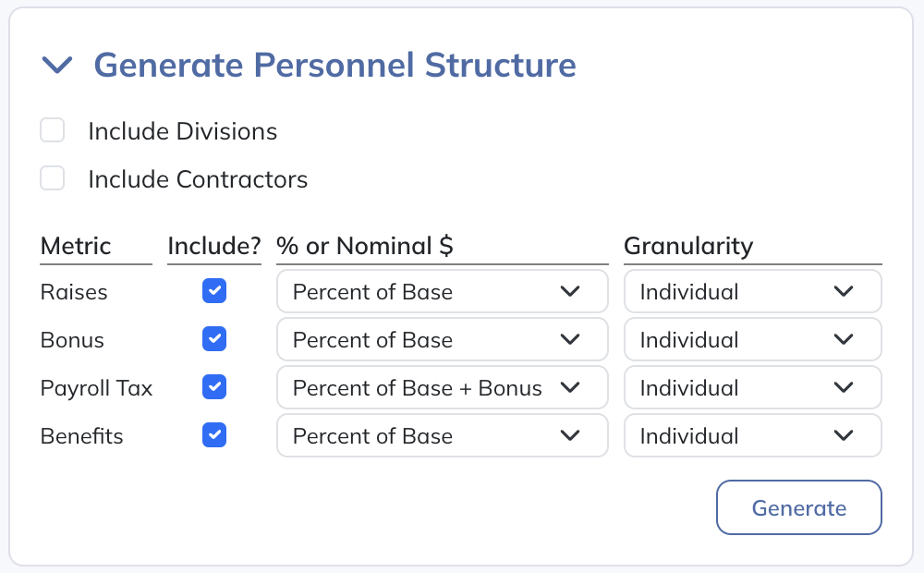Open the Raises percent or nominal dropdown
This screenshot has width=924, height=573.
442,292
